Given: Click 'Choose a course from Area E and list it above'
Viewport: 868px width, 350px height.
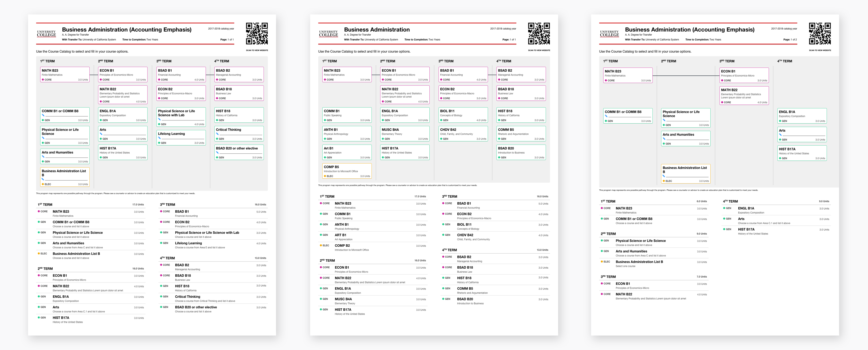Looking at the screenshot, I should [x=200, y=248].
